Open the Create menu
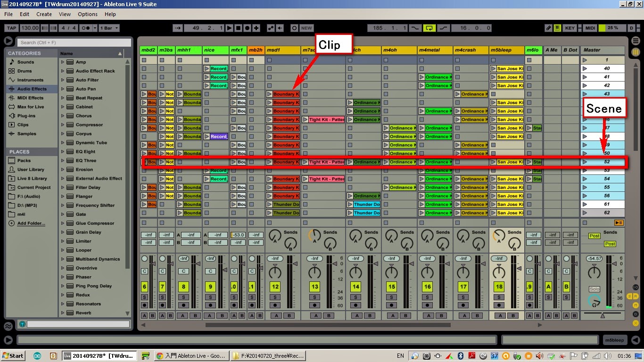The image size is (644, 362). pyautogui.click(x=44, y=14)
